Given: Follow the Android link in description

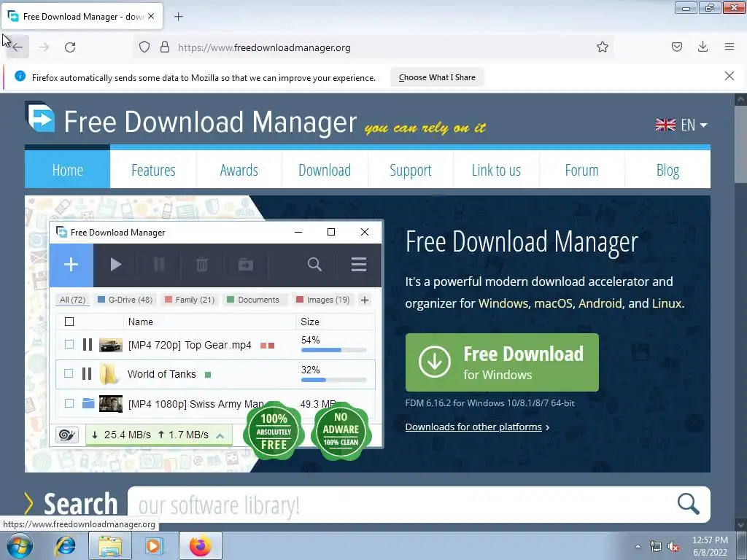Looking at the screenshot, I should [600, 303].
